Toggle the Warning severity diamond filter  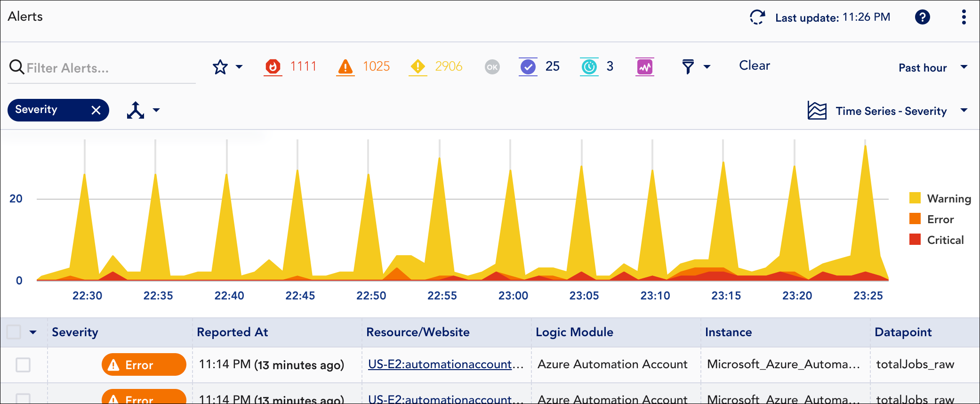point(418,66)
